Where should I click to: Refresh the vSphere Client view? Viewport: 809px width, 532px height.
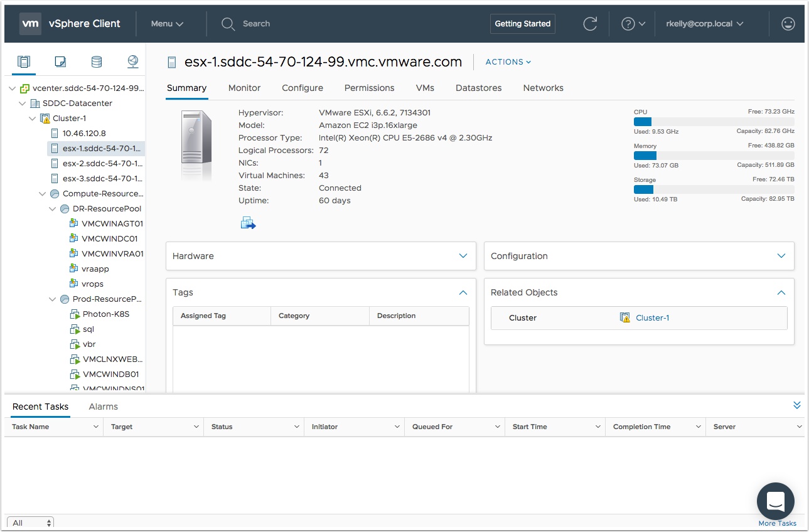(x=590, y=24)
